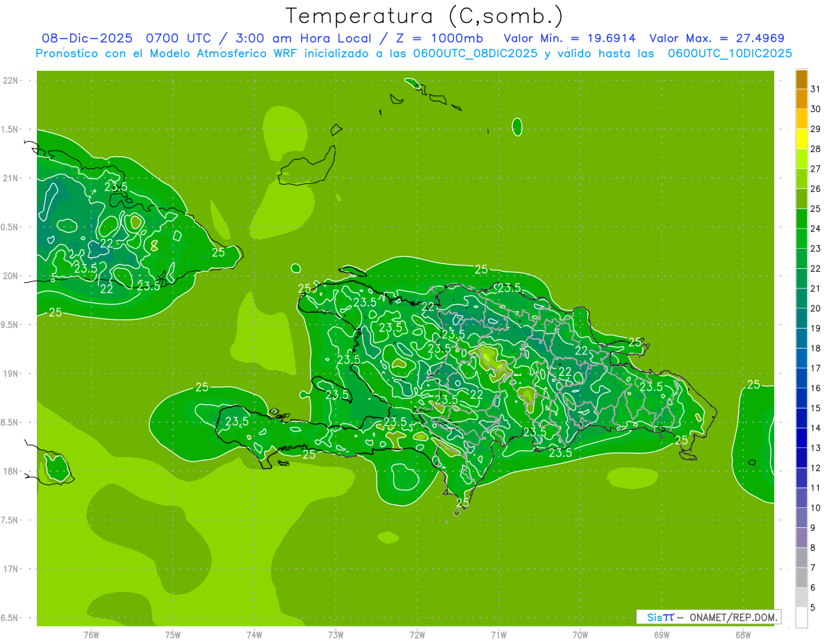Click the gray legend swatch between 6 and 7
834x644 pixels.
click(x=801, y=578)
